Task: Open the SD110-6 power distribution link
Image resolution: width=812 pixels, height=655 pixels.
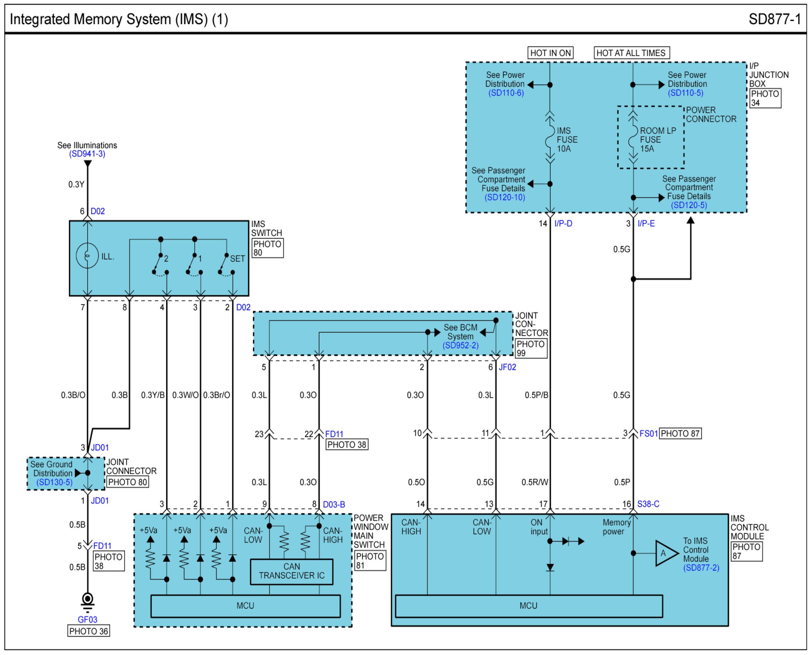Action: click(x=506, y=93)
